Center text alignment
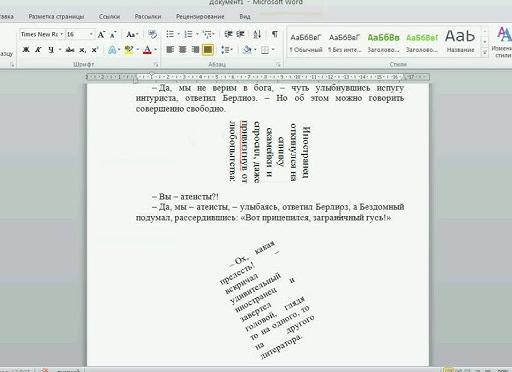Image resolution: width=512 pixels, height=372 pixels. [183, 50]
